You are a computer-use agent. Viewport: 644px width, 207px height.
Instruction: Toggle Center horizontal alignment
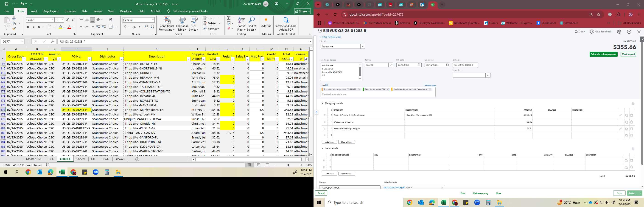tap(87, 27)
